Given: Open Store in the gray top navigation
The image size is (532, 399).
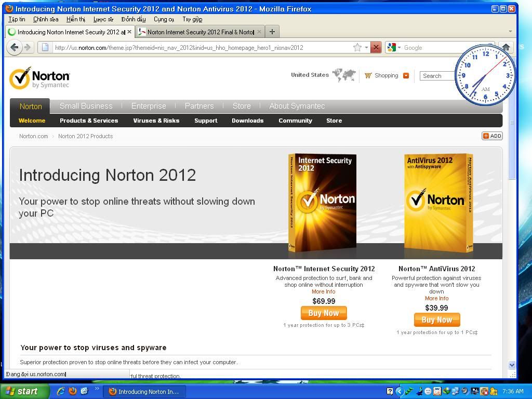Looking at the screenshot, I should pyautogui.click(x=242, y=106).
